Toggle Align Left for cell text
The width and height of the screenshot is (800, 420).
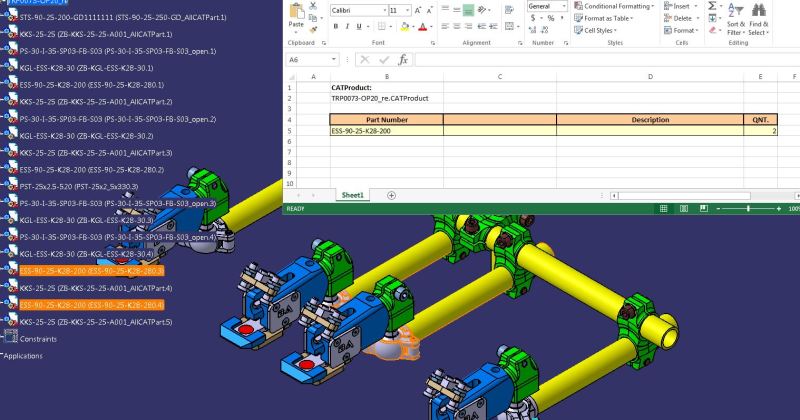[x=445, y=26]
